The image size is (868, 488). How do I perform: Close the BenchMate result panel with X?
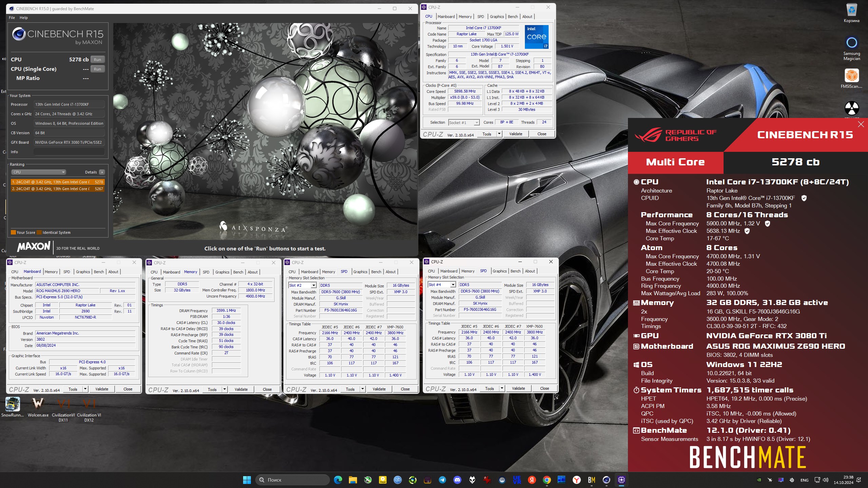[861, 124]
